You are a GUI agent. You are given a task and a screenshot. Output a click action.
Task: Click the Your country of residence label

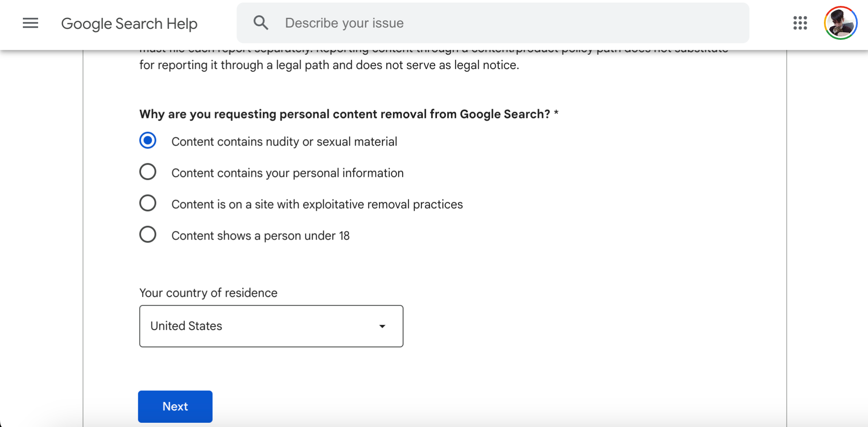pyautogui.click(x=208, y=293)
